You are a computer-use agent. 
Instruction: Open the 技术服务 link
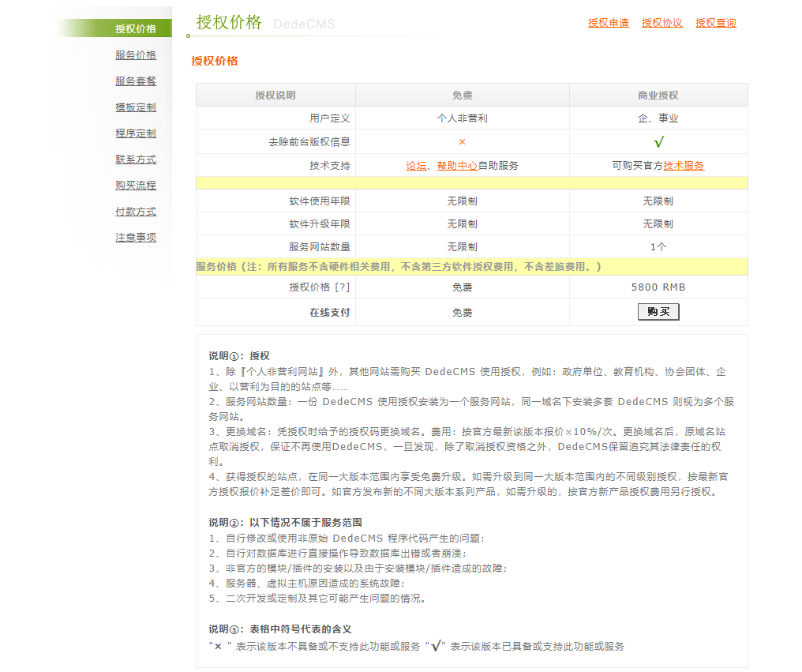[684, 165]
